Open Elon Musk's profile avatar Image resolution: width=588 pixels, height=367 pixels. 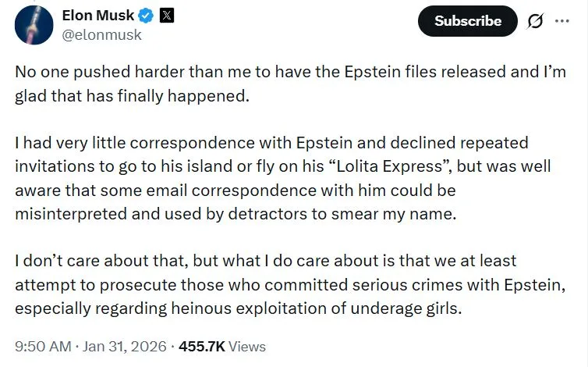point(34,23)
